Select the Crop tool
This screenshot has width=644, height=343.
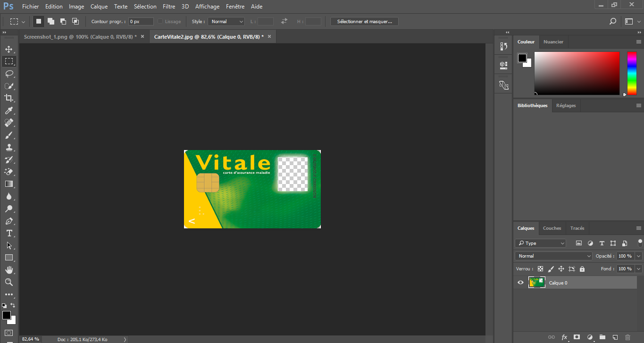[8, 98]
